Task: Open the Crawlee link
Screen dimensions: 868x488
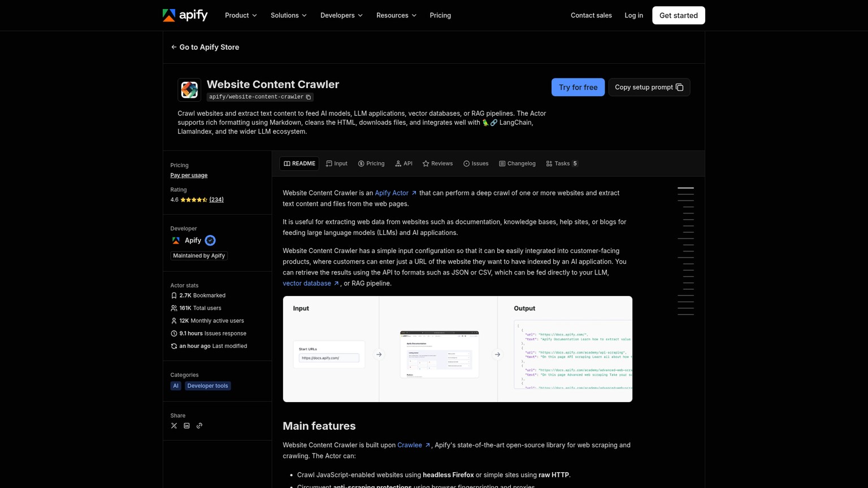Action: [414, 445]
